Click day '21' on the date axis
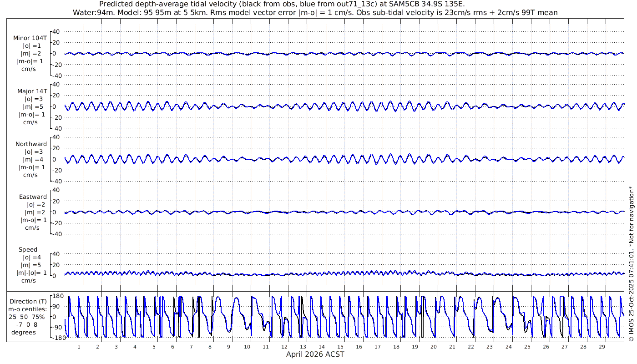Screen dimensions: 637x364 tap(452, 347)
